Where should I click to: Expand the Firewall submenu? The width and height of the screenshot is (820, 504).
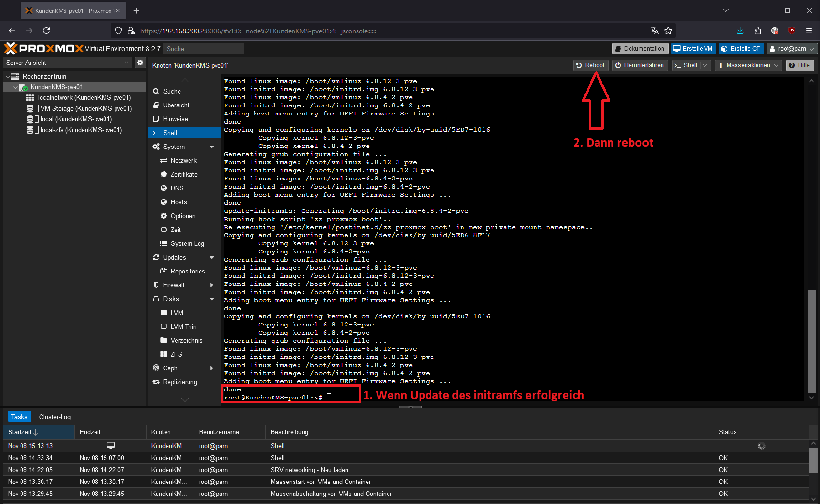click(212, 285)
